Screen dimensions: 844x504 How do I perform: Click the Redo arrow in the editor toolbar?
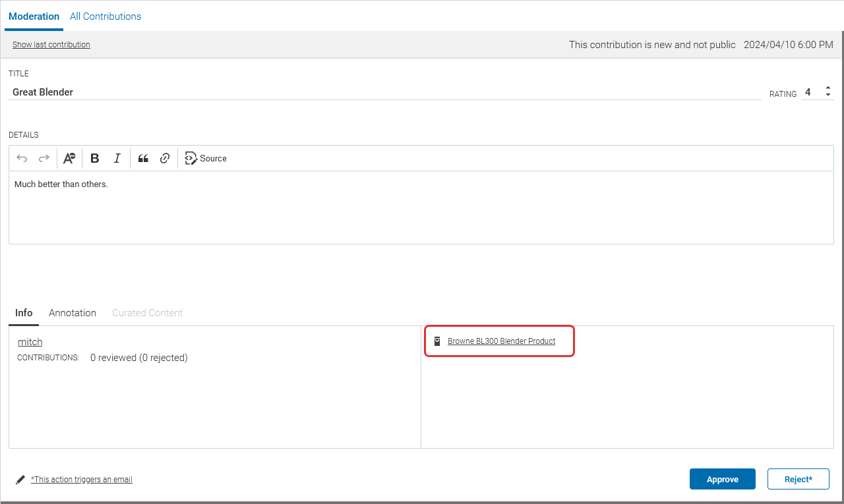tap(44, 158)
